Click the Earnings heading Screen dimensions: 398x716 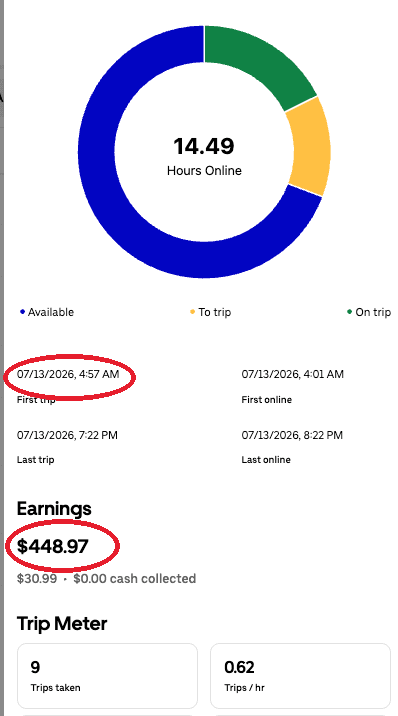[x=54, y=508]
